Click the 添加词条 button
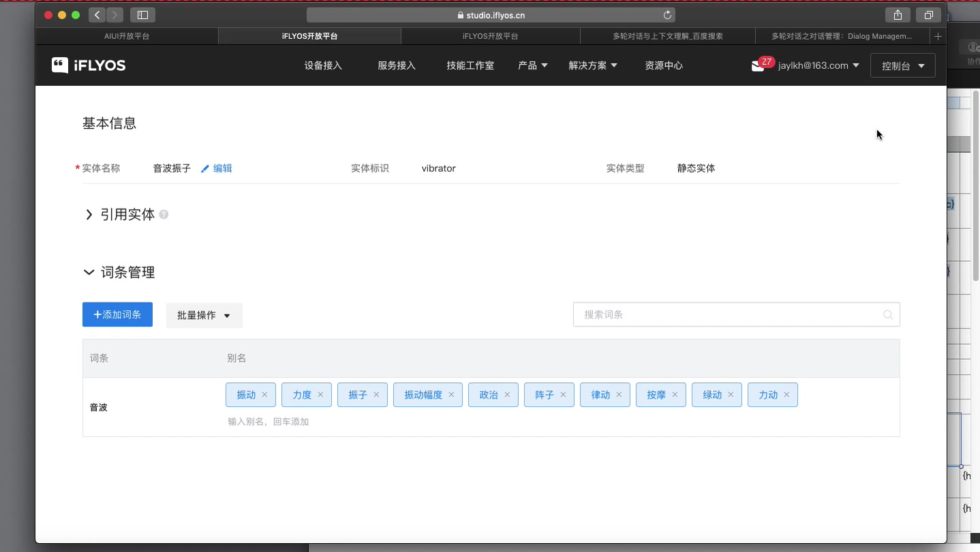 117,315
